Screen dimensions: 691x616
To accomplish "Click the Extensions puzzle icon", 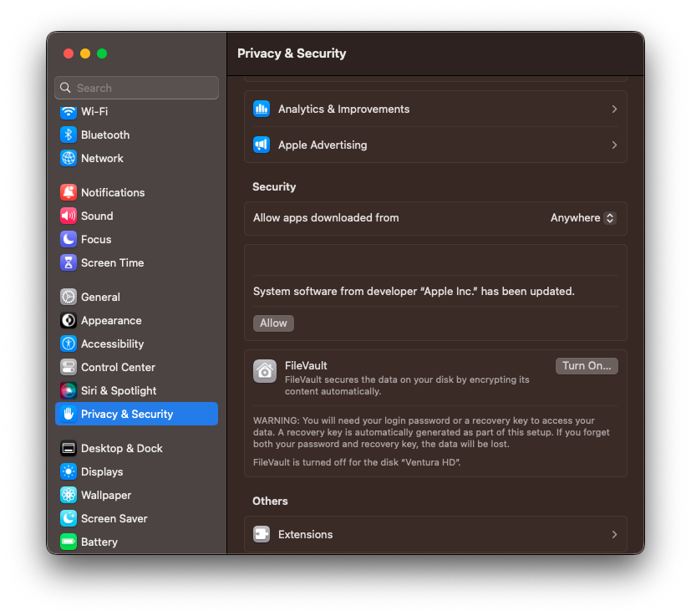I will point(262,534).
